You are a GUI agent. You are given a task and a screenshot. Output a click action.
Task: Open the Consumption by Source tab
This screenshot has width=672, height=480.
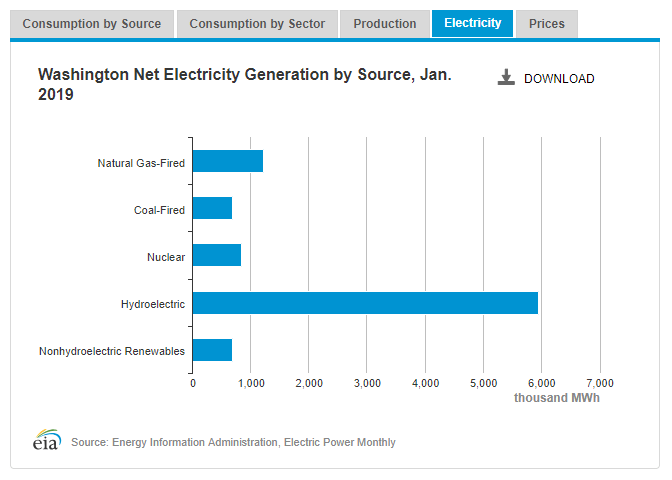click(x=91, y=24)
